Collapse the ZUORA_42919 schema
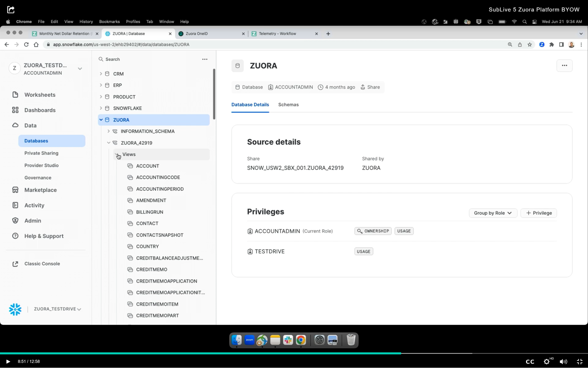This screenshot has height=368, width=588. pyautogui.click(x=109, y=143)
